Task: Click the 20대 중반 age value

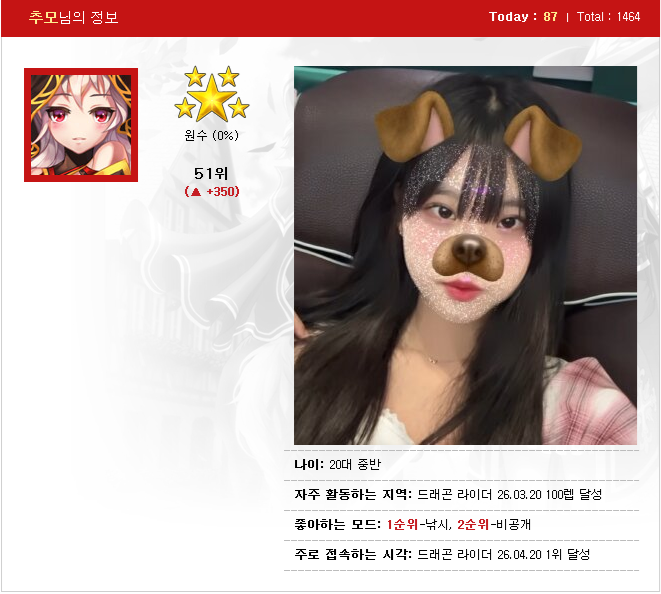Action: tap(355, 464)
